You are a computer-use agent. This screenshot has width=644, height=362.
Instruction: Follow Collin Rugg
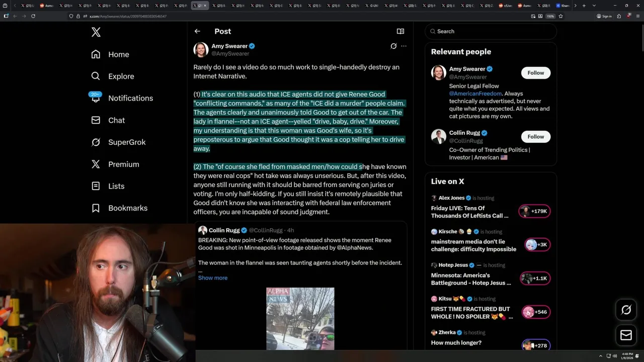pyautogui.click(x=536, y=137)
